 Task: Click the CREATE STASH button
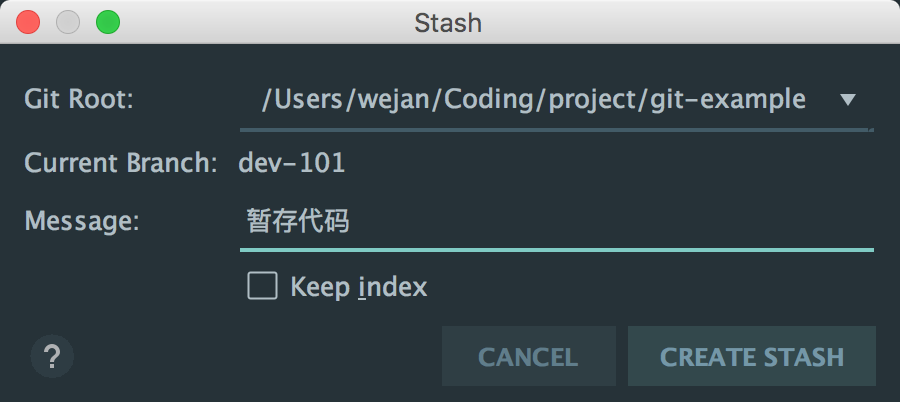752,356
